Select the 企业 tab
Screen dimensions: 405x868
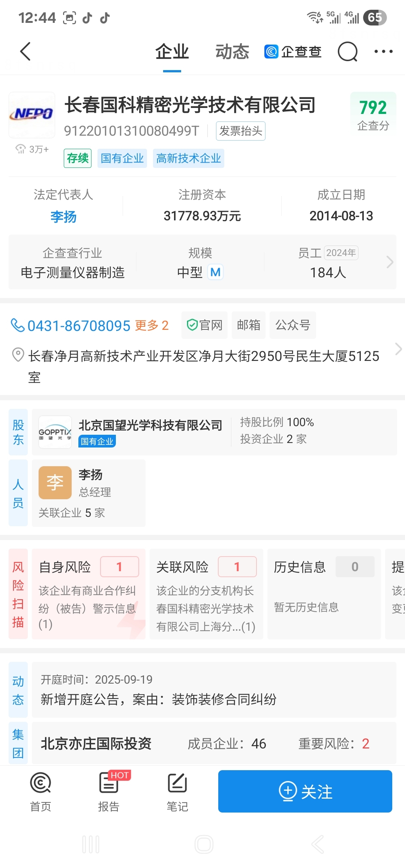[172, 51]
